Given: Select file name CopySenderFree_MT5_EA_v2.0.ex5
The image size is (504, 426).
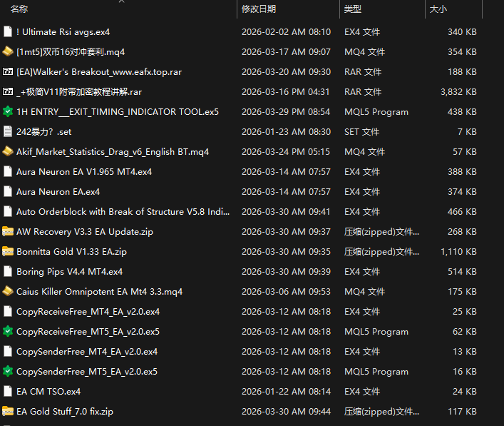Looking at the screenshot, I should 87,371.
